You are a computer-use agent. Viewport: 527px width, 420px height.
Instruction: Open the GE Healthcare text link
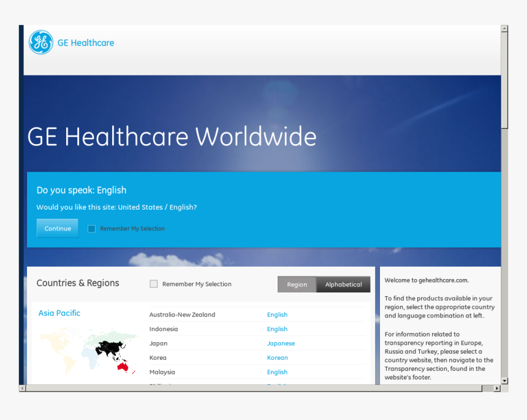tap(86, 43)
